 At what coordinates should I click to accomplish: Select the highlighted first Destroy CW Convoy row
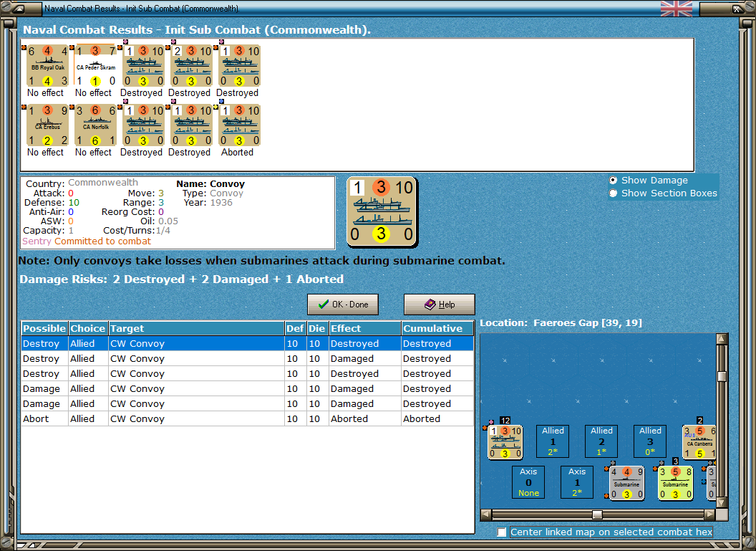pos(247,343)
